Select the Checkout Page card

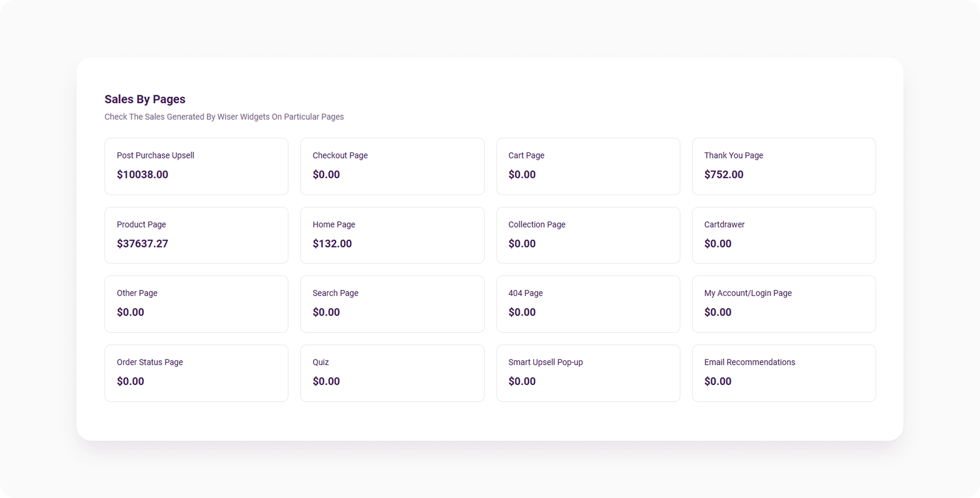pos(392,166)
